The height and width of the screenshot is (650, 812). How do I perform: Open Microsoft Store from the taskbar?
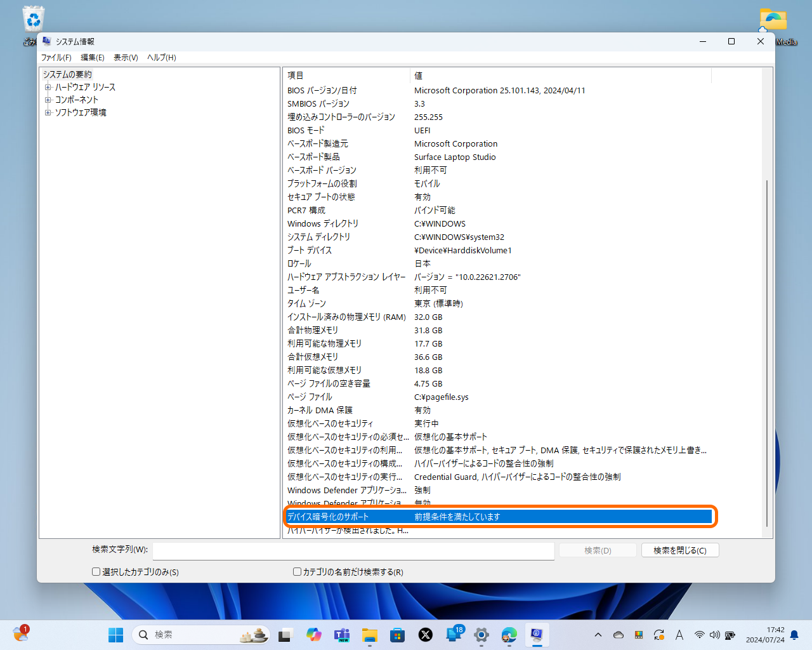coord(398,635)
